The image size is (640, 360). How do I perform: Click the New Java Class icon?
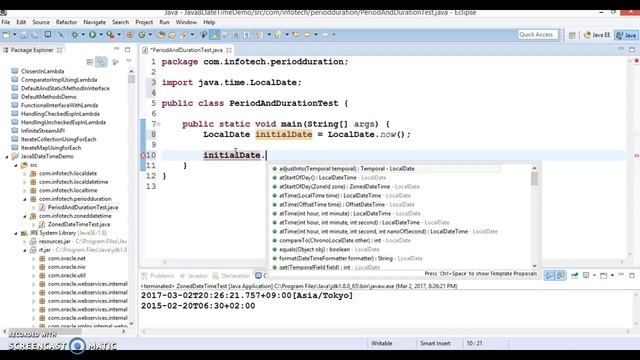pyautogui.click(x=142, y=35)
